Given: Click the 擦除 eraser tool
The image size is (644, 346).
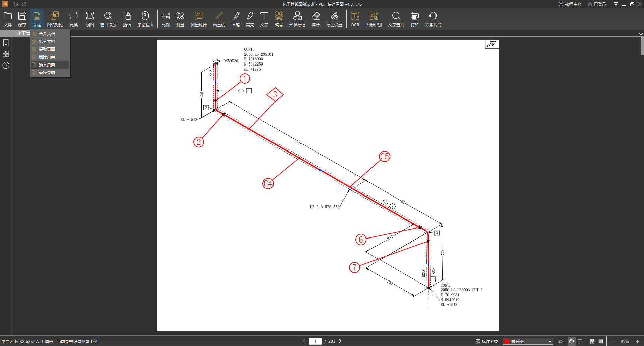Looking at the screenshot, I should point(315,19).
